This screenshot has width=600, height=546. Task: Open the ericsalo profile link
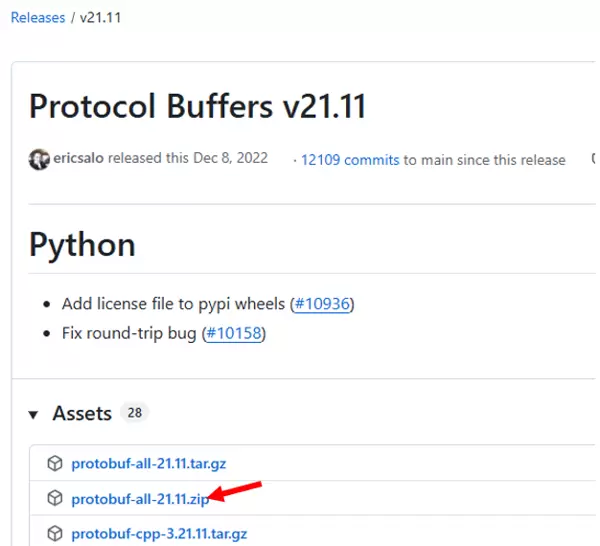[78, 159]
